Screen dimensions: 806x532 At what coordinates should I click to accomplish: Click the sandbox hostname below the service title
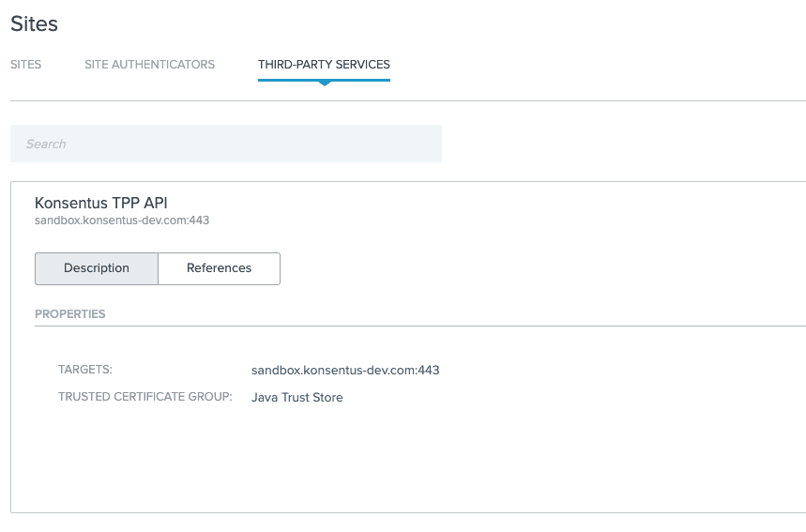point(122,220)
